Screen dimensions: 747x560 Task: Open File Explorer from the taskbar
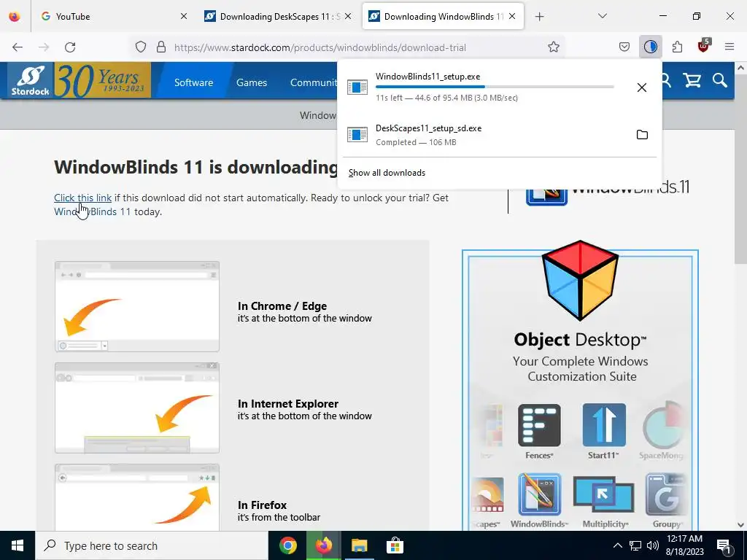(359, 545)
